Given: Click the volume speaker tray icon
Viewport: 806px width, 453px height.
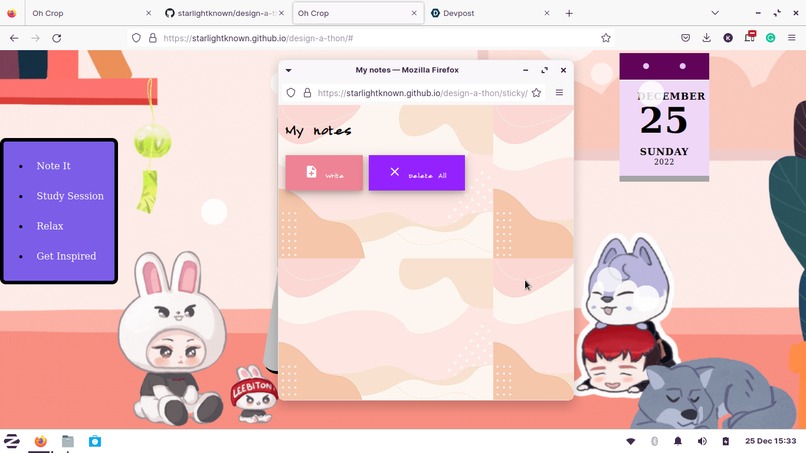Looking at the screenshot, I should [702, 441].
